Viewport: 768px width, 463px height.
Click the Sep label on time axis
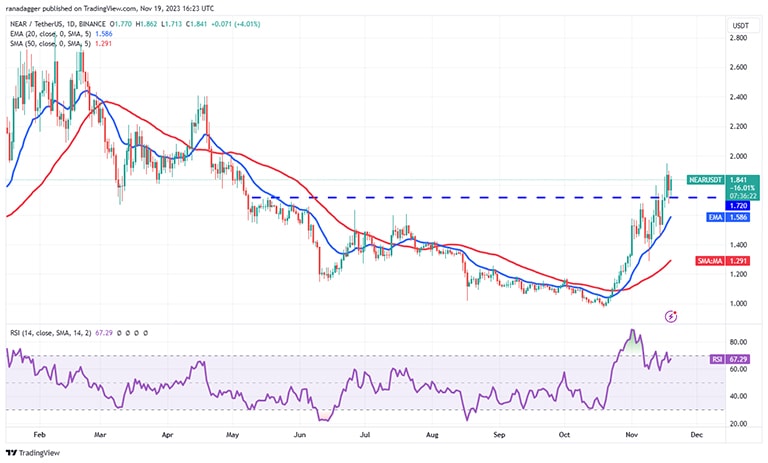pos(499,435)
